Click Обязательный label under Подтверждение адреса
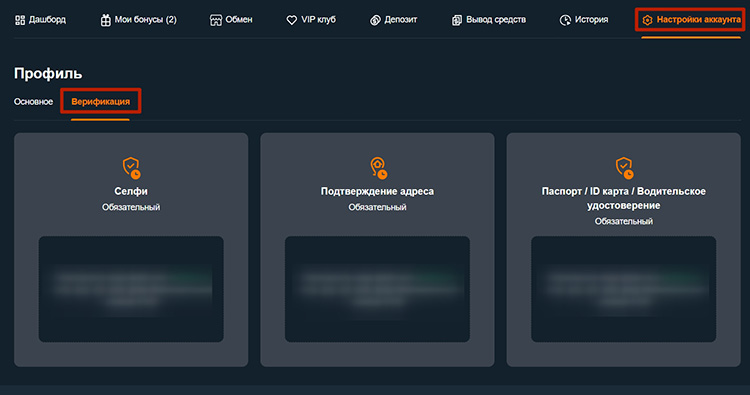This screenshot has height=395, width=750. pyautogui.click(x=377, y=207)
